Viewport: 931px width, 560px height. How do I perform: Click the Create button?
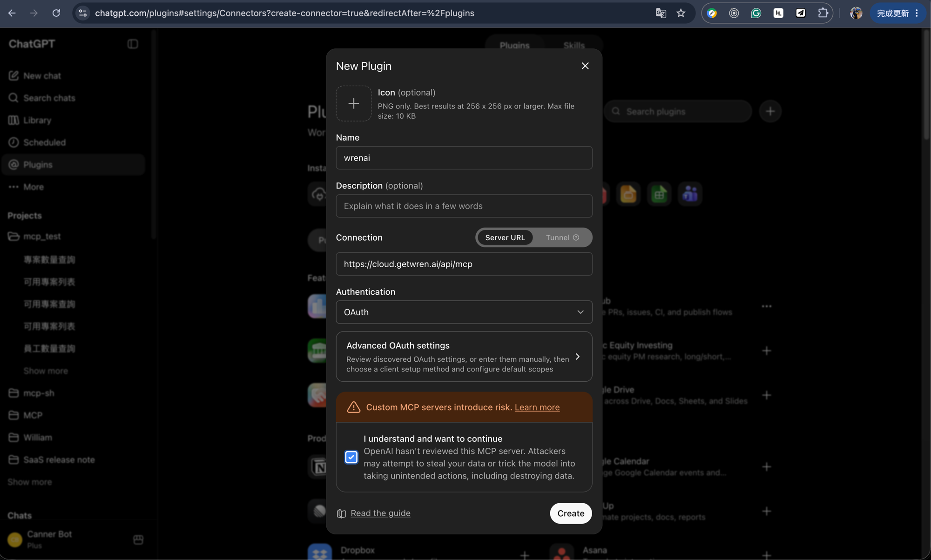(571, 513)
